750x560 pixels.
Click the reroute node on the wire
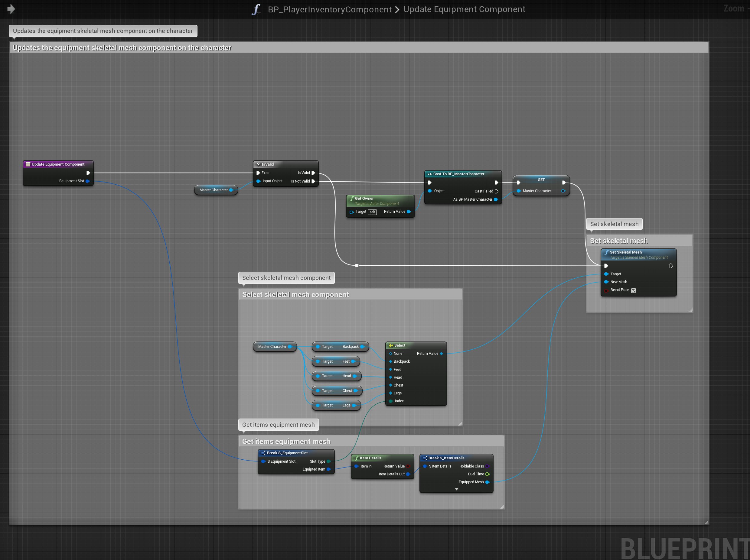click(x=357, y=266)
